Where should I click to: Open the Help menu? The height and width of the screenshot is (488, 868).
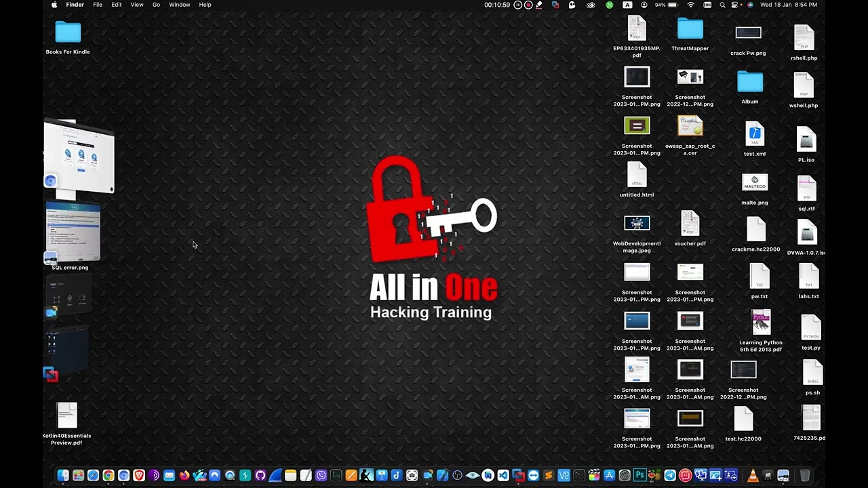[205, 5]
